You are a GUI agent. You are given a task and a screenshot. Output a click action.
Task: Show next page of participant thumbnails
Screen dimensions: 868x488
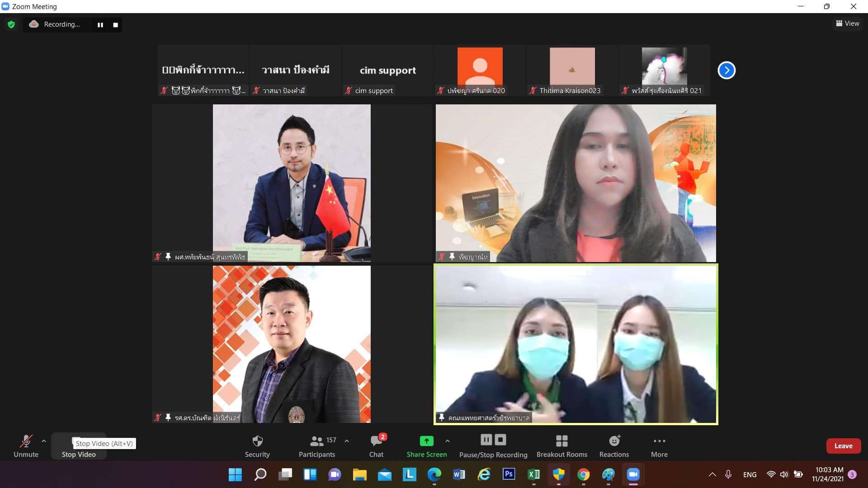click(726, 70)
